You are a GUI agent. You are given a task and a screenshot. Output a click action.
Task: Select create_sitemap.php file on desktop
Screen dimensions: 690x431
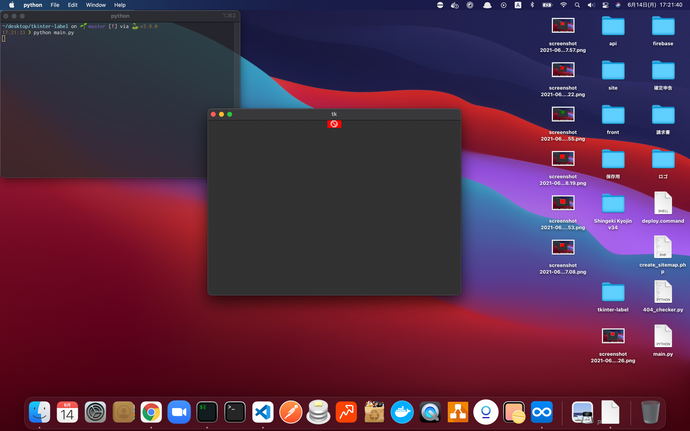coord(663,247)
